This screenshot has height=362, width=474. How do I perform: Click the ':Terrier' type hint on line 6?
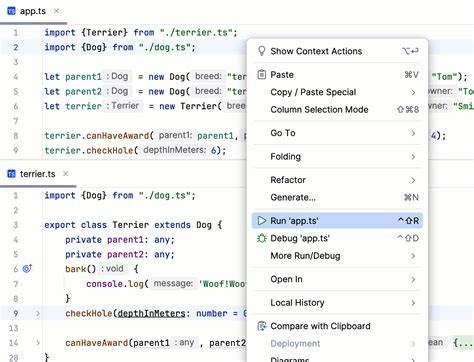click(x=123, y=106)
